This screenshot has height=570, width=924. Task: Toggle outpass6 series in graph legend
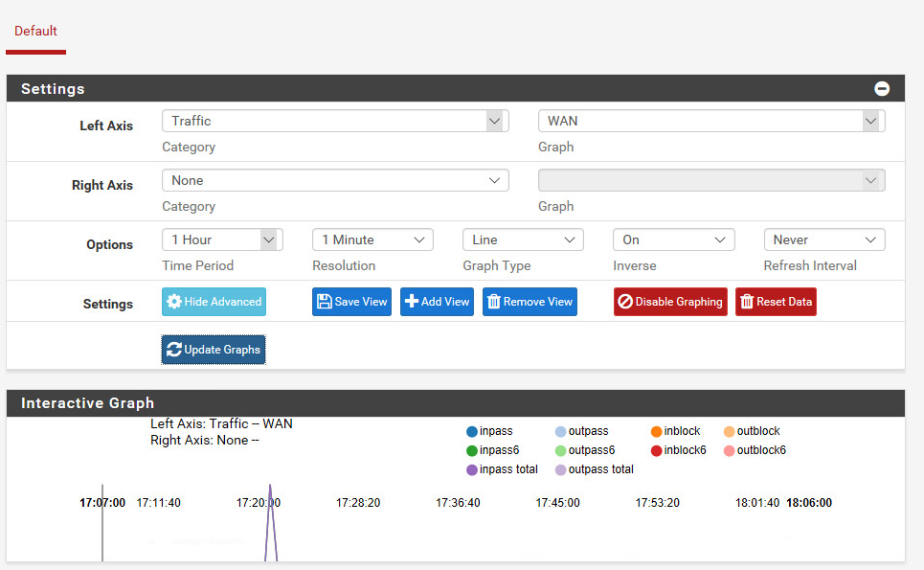click(x=585, y=450)
